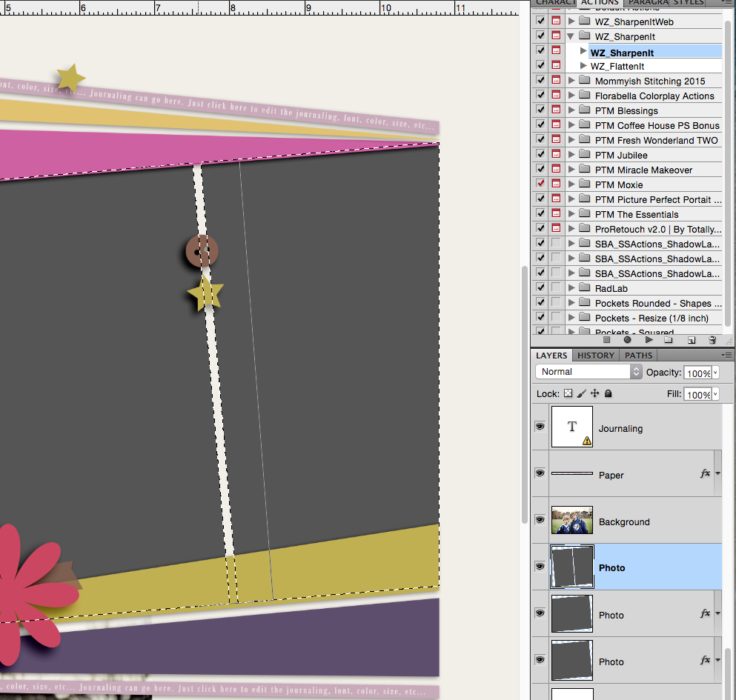Open the ACTIONS panel tab
736x700 pixels.
coord(599,3)
